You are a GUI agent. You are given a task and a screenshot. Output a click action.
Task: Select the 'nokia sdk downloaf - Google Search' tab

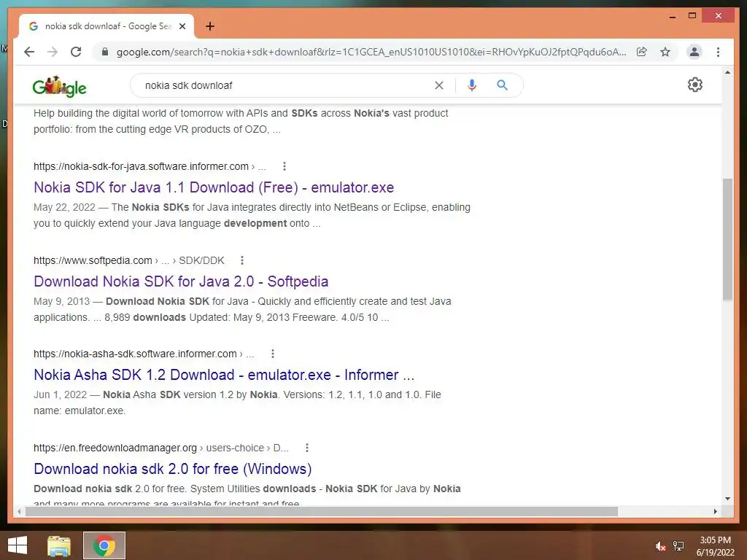coord(107,26)
